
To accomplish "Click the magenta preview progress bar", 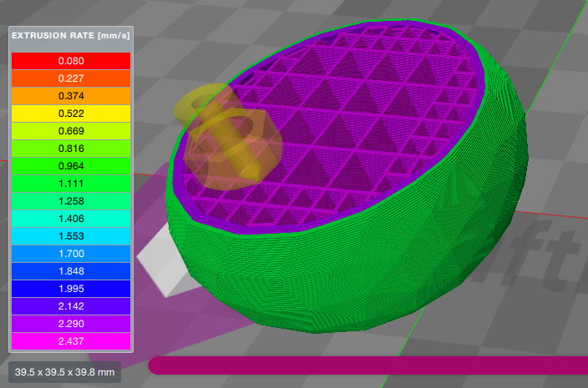I will 368,365.
